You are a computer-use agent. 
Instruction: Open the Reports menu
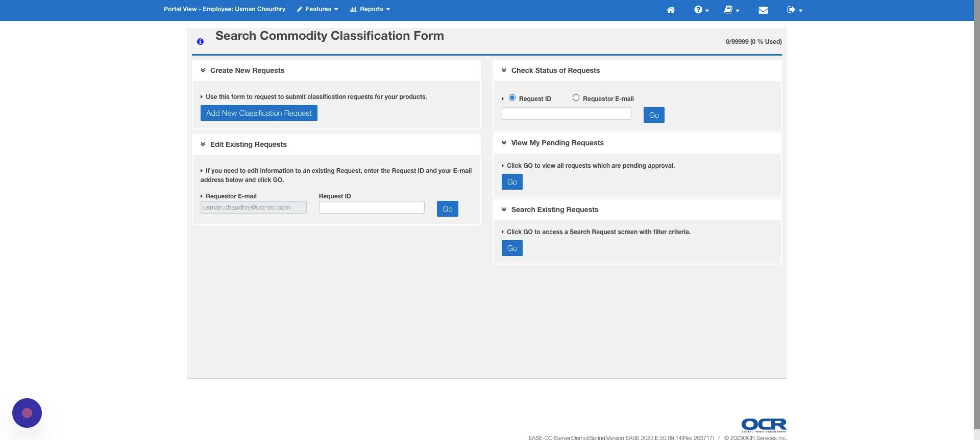370,9
